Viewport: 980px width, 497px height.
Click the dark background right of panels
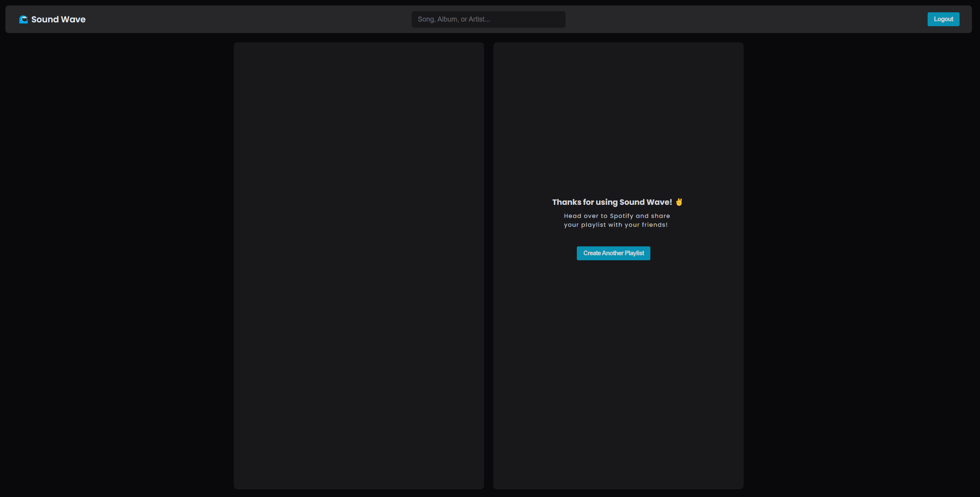click(863, 266)
